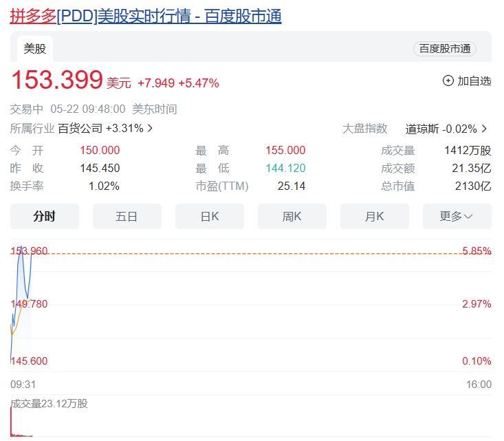
Task: Click the chart percent label 2.97%
Action: 476,304
